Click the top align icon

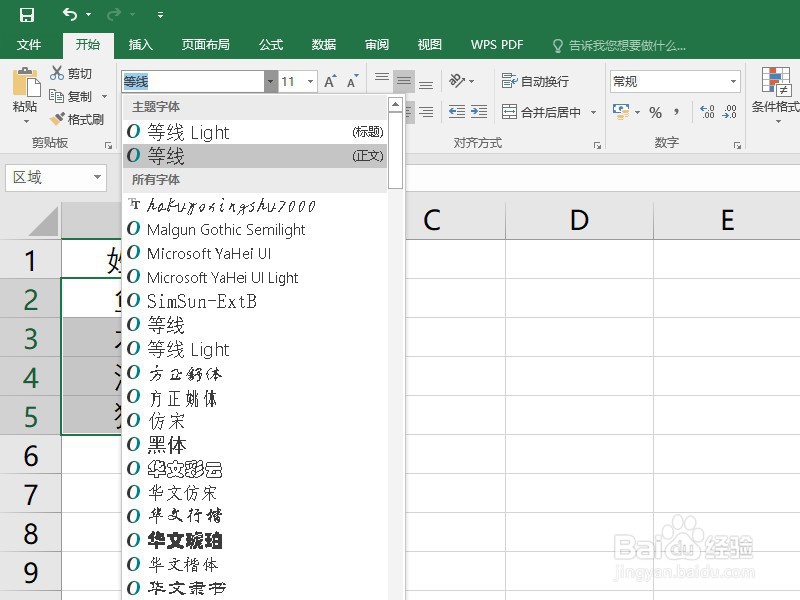[382, 80]
